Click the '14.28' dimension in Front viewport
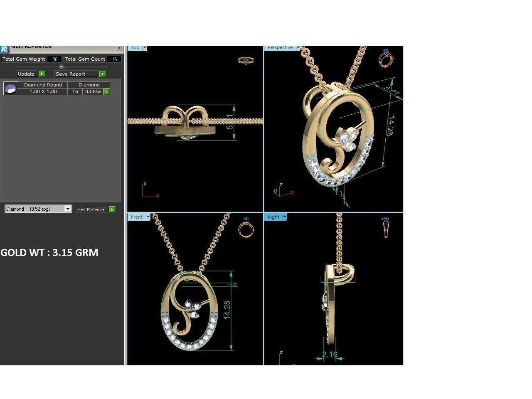The image size is (532, 399). coord(227,310)
